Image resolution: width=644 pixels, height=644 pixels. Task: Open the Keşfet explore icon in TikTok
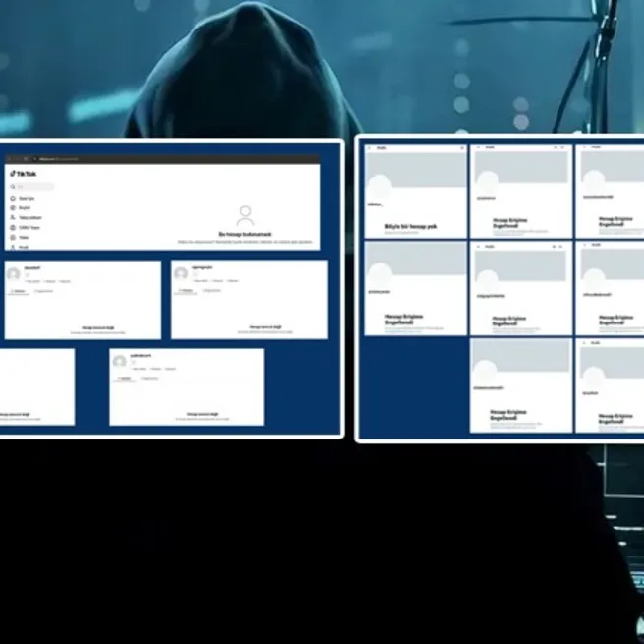(x=13, y=207)
